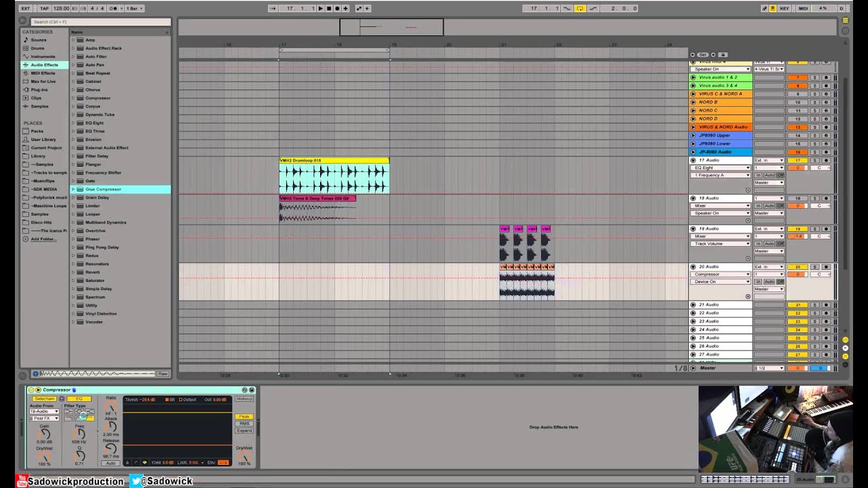The width and height of the screenshot is (868, 488).
Task: Select Vocoder in the effects list
Action: pos(94,322)
